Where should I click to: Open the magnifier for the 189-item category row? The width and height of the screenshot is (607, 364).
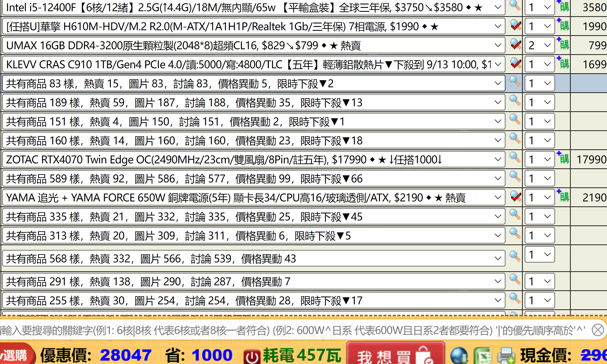515,101
